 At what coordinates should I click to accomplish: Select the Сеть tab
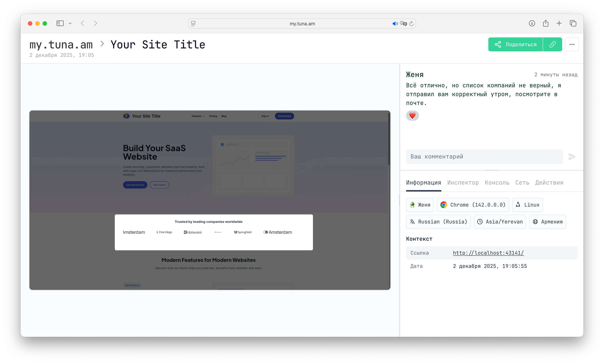coord(522,183)
